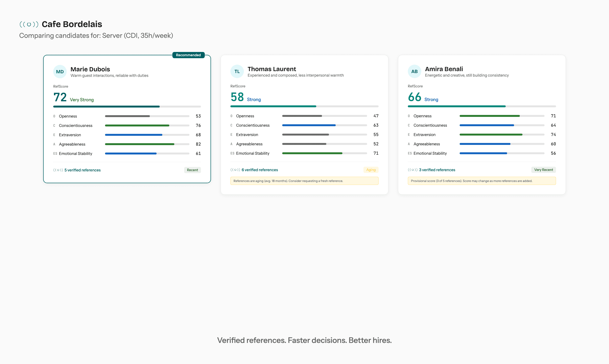Expand Marie's 5 verified references
609x364 pixels.
[82, 170]
